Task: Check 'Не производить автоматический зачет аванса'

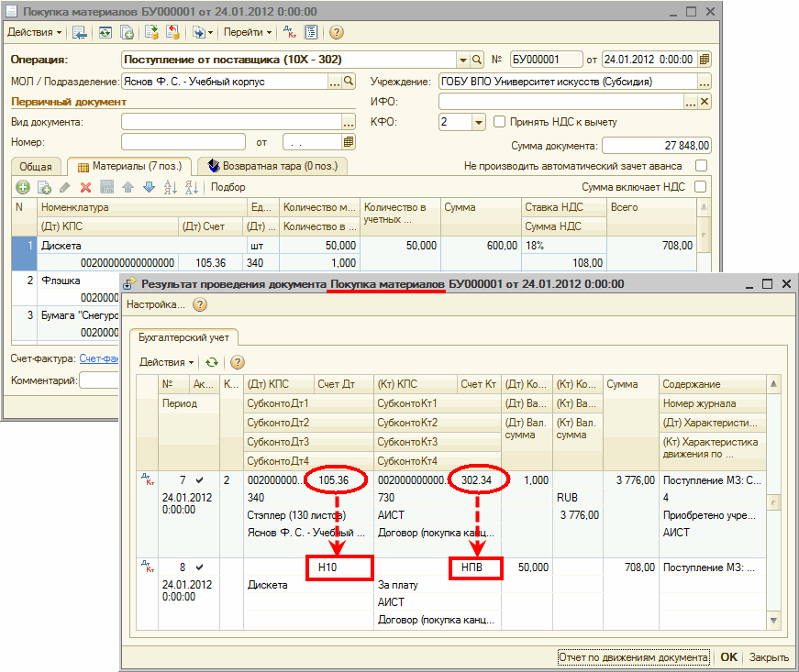Action: [701, 166]
